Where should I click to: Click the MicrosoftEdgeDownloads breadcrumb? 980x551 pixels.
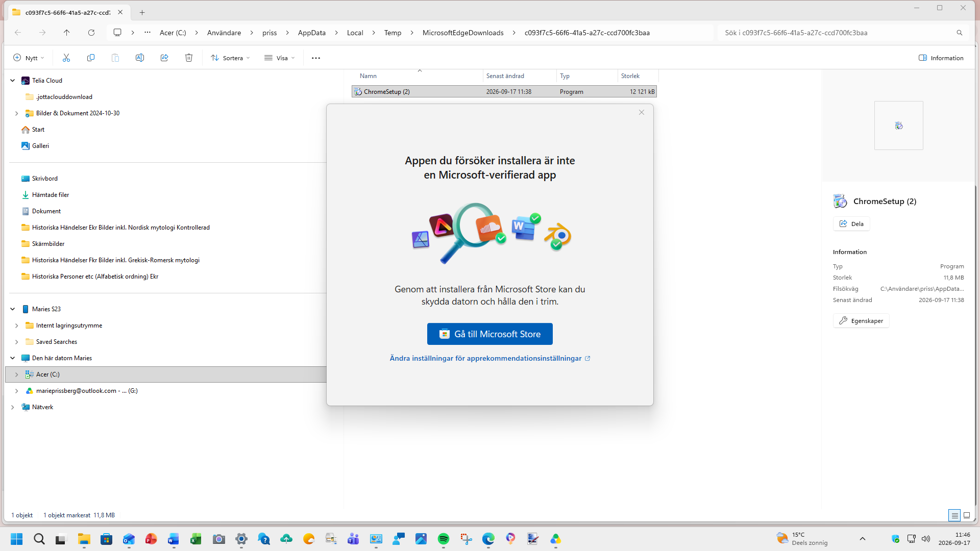[x=463, y=33]
